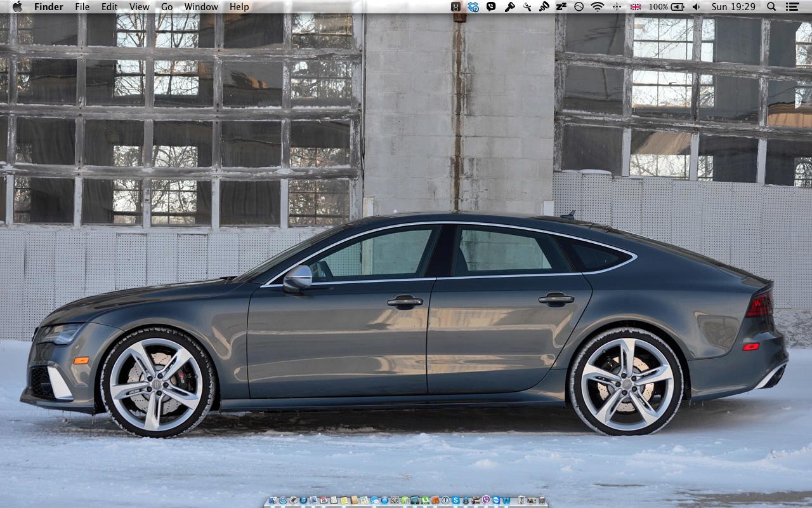Open the Apple menu
Viewport: 812px width, 508px height.
17,6
